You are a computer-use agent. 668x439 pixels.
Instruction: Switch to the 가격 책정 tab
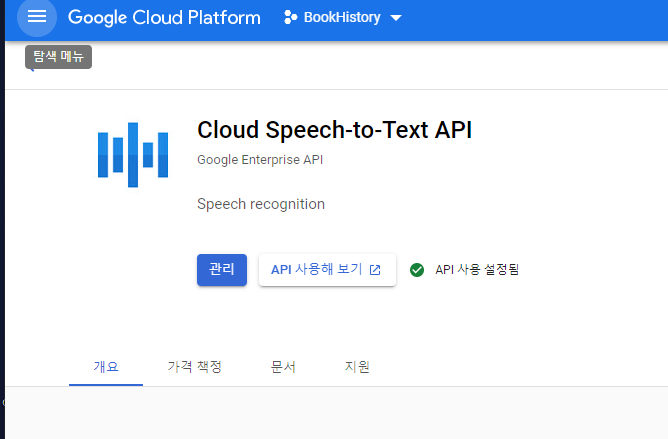195,367
